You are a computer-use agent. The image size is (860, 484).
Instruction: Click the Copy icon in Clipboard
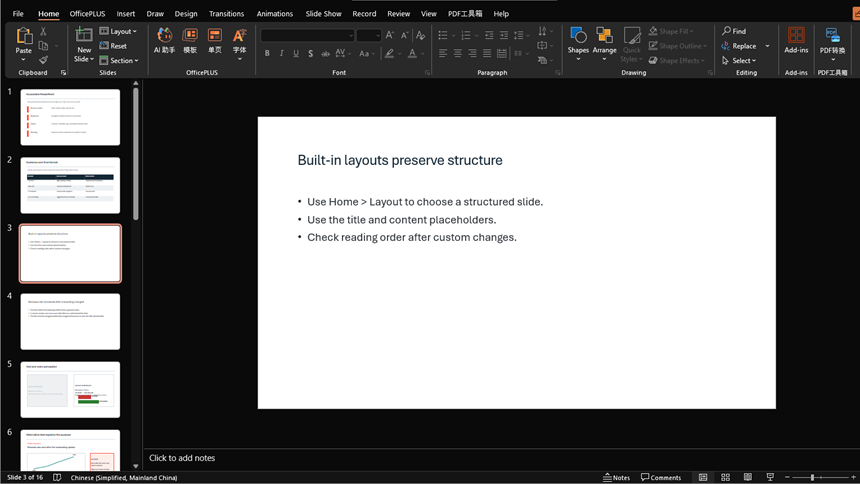point(43,46)
